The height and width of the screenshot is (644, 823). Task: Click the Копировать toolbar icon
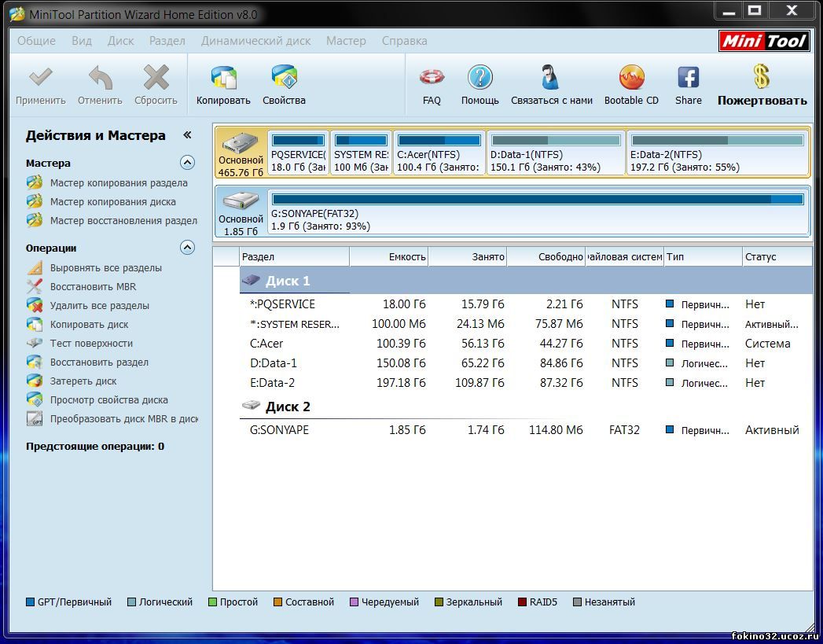(x=223, y=77)
